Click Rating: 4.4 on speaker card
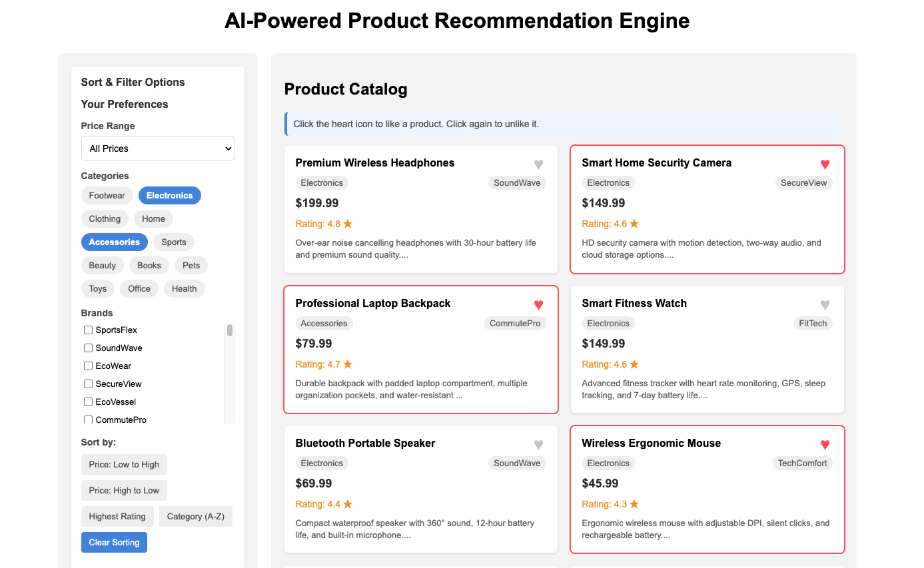The width and height of the screenshot is (924, 568). coord(324,504)
